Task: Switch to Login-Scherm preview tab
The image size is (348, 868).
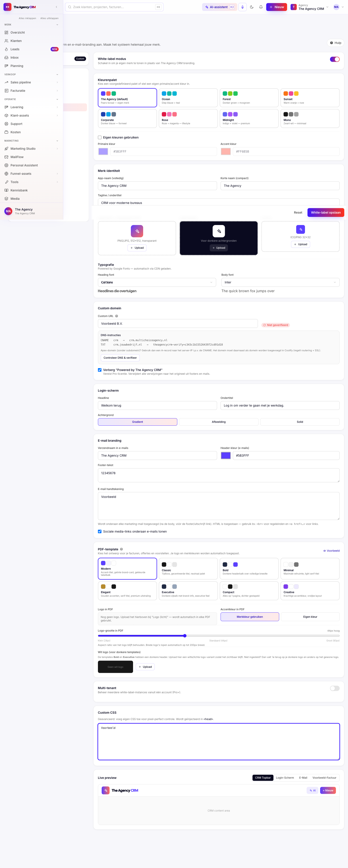Action: [x=285, y=778]
